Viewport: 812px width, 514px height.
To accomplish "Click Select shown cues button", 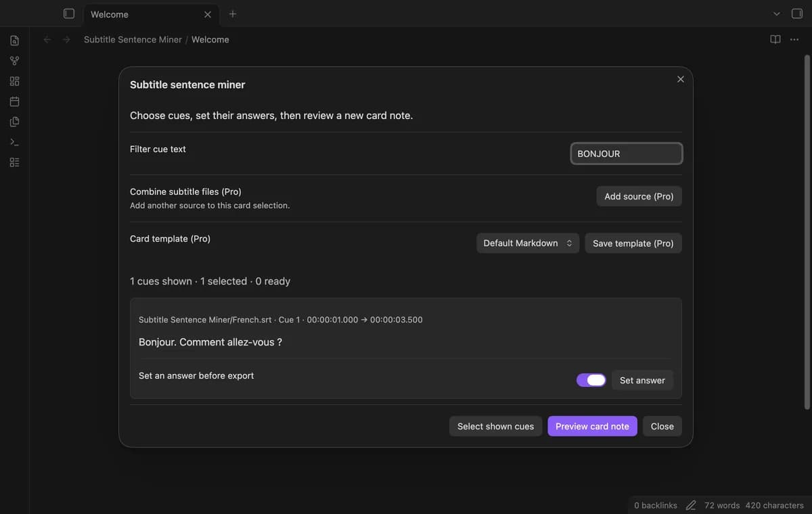I will [495, 426].
